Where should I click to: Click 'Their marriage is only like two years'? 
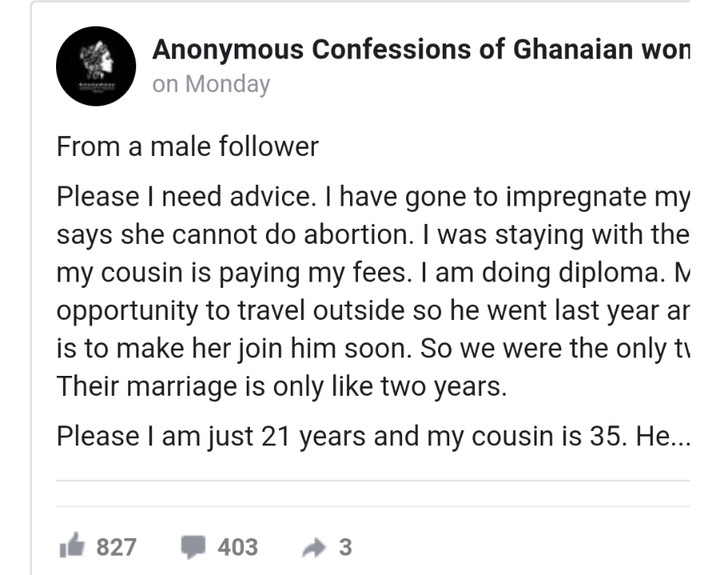tap(282, 385)
